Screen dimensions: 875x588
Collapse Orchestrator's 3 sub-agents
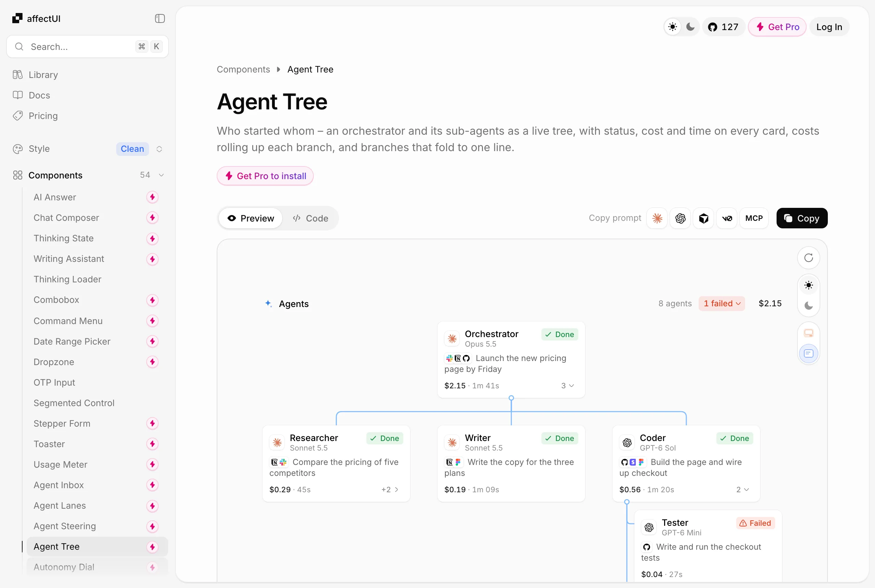coord(568,386)
